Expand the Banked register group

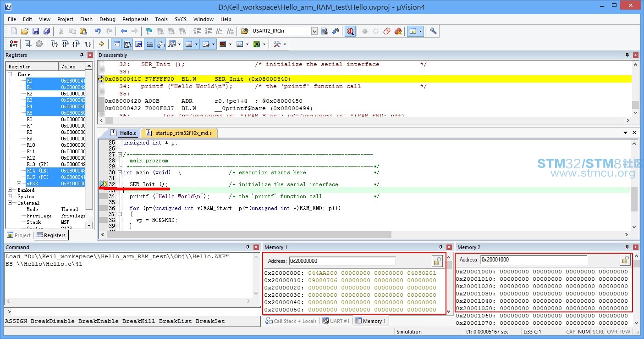click(10, 190)
